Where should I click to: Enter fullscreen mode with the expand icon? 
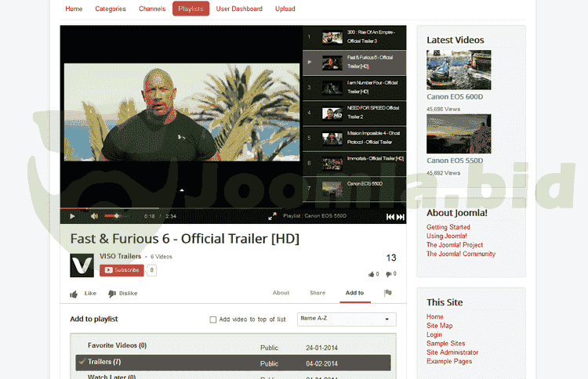pyautogui.click(x=272, y=216)
